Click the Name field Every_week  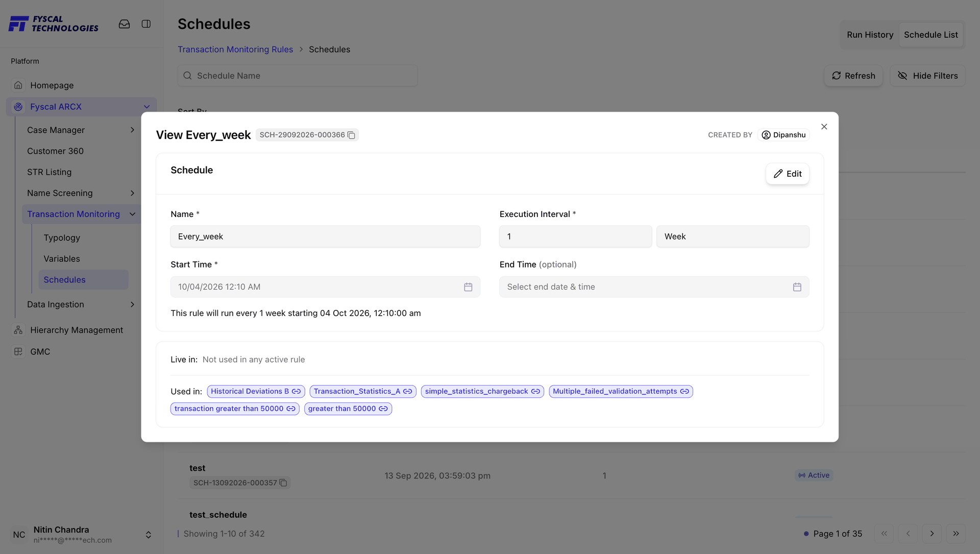pyautogui.click(x=325, y=236)
